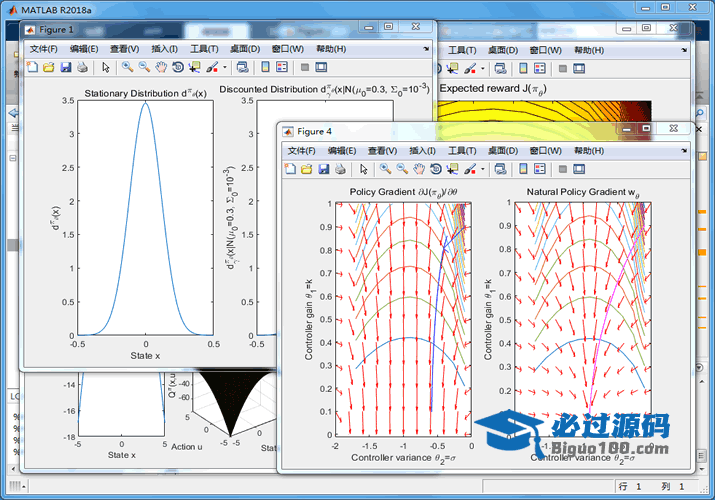This screenshot has width=715, height=500.
Task: Save Figure 4 using the floppy disk icon
Action: 324,169
